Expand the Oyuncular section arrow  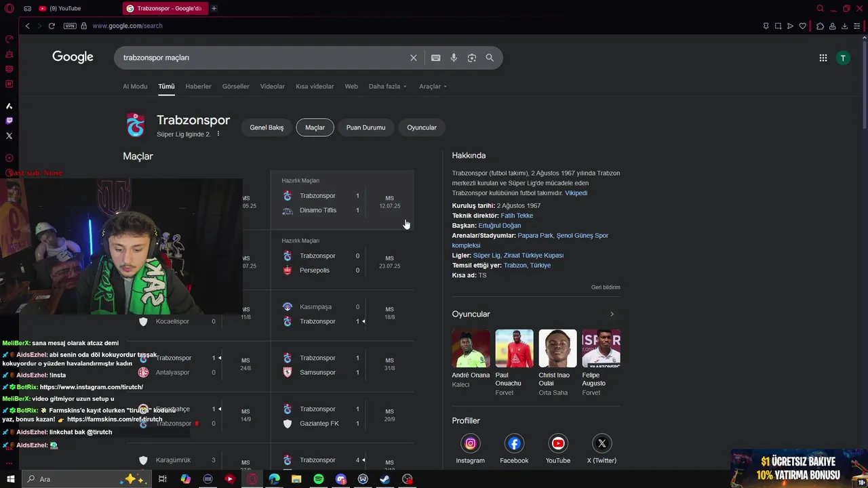(612, 314)
